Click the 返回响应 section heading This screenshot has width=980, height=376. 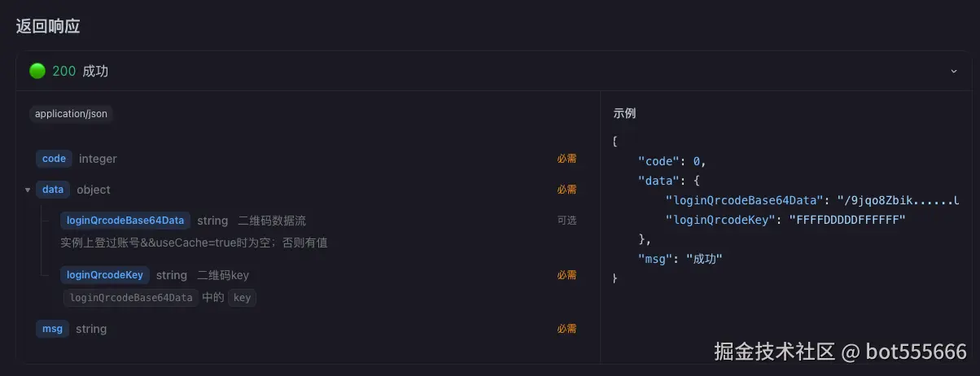tap(48, 26)
